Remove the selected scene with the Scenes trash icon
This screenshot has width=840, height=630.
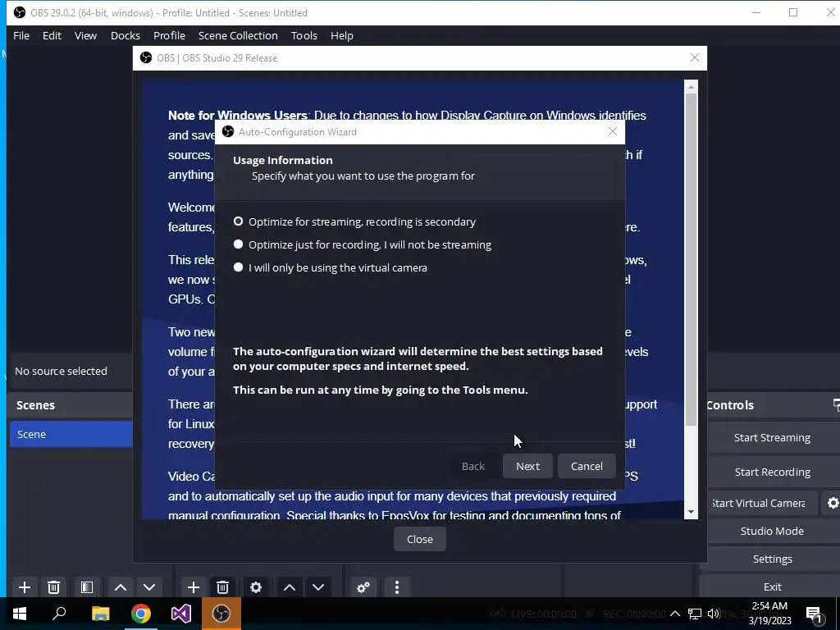pyautogui.click(x=53, y=587)
